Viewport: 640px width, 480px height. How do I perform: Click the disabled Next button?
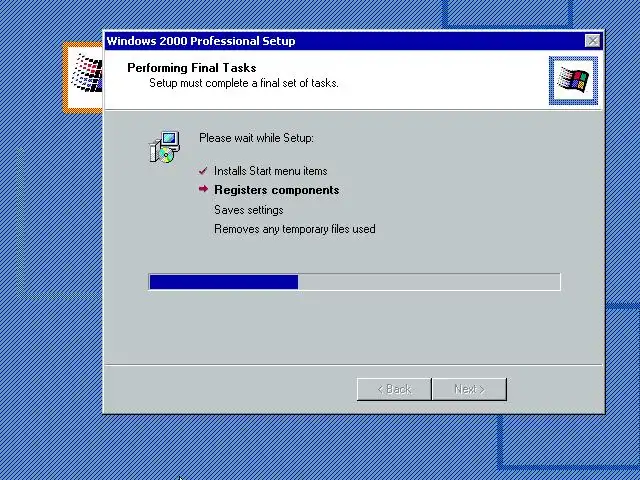click(x=469, y=389)
